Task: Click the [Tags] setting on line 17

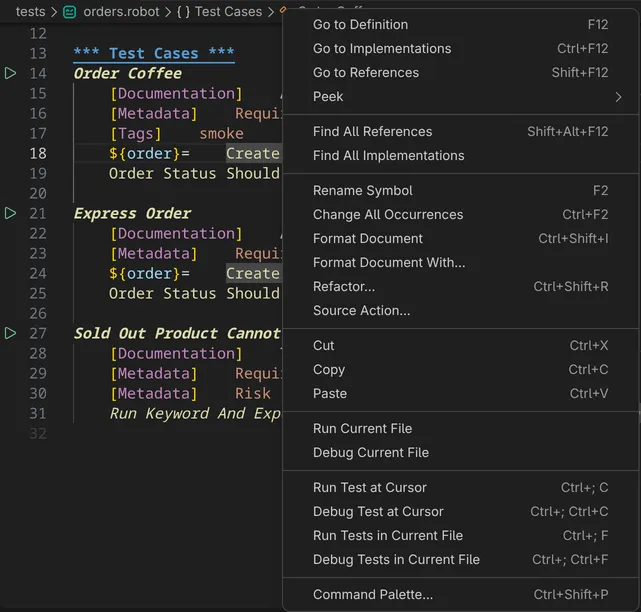Action: click(x=136, y=134)
